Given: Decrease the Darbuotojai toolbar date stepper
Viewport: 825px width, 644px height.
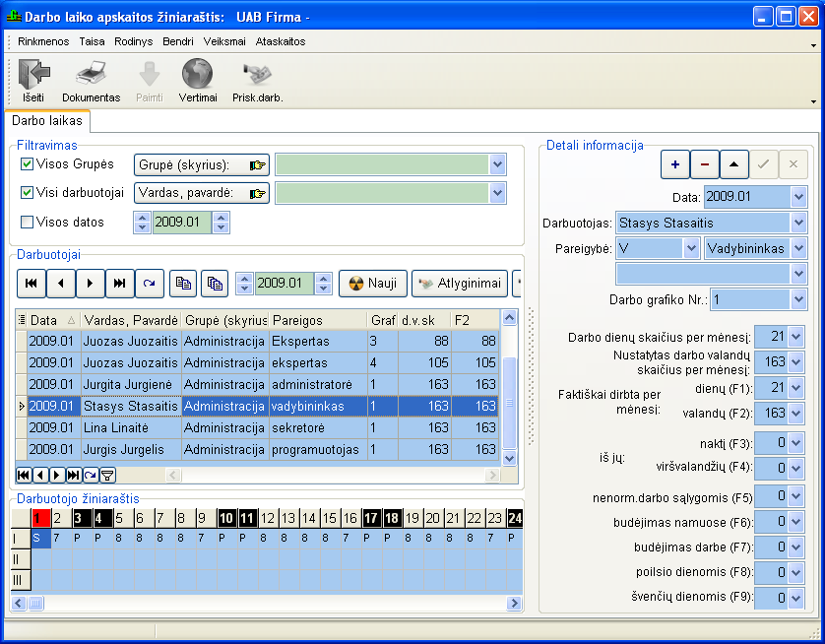Looking at the screenshot, I should (324, 289).
